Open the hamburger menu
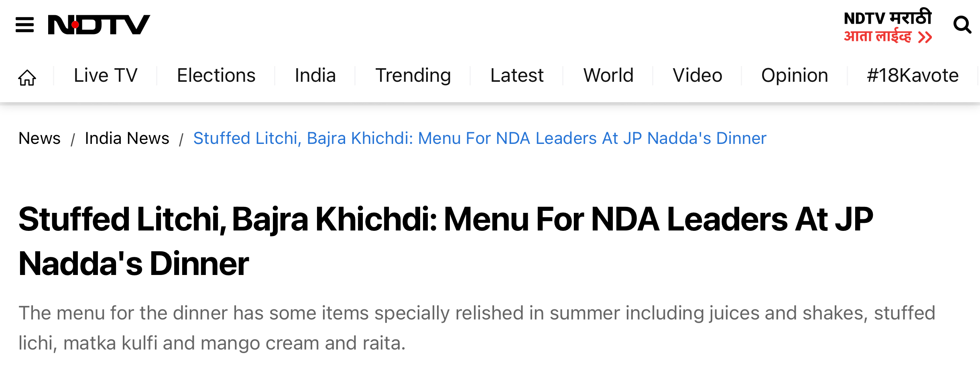Image resolution: width=980 pixels, height=386 pixels. pyautogui.click(x=24, y=25)
